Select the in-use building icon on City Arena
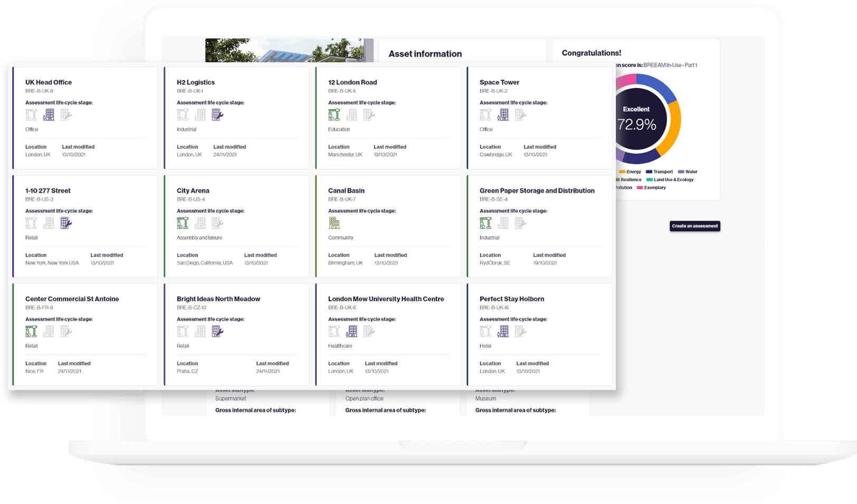 (x=200, y=223)
